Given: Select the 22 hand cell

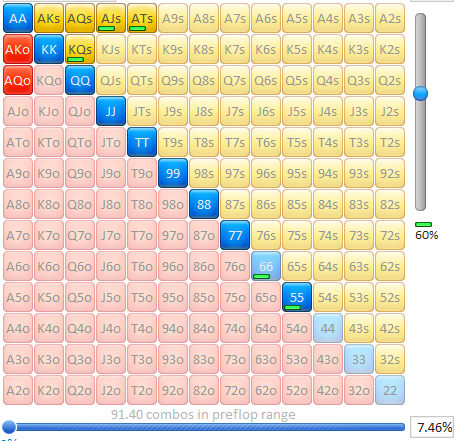Looking at the screenshot, I should tap(390, 390).
